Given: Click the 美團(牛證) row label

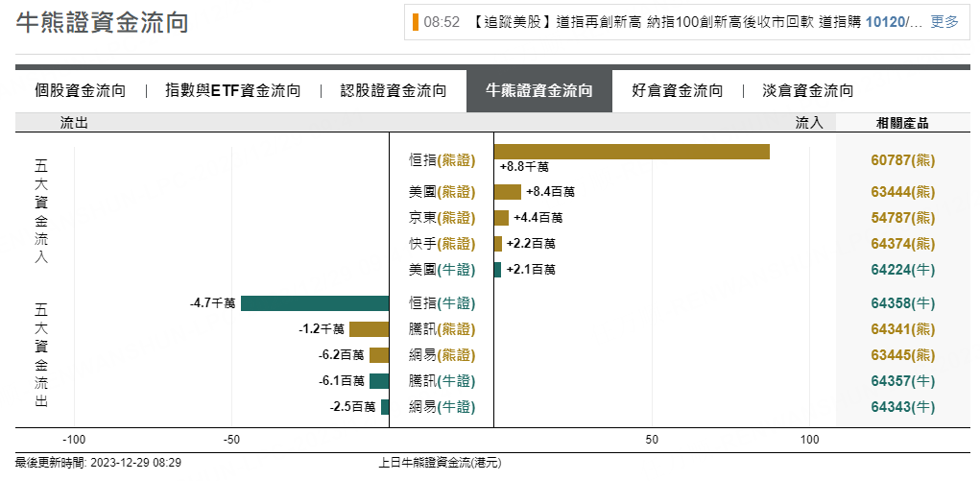Looking at the screenshot, I should click(x=442, y=270).
